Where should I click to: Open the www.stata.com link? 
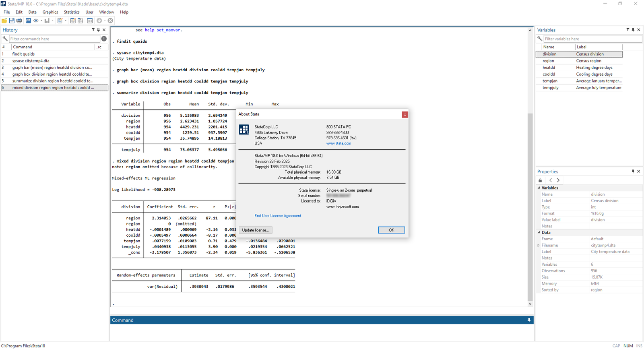[x=339, y=143]
